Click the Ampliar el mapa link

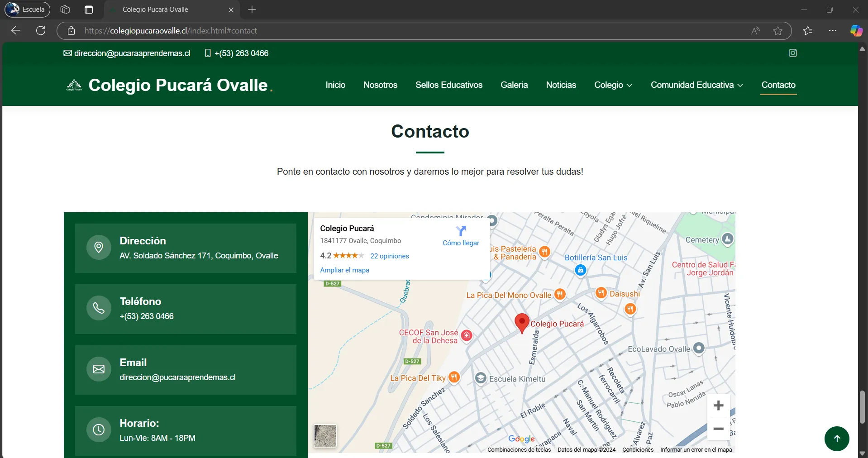click(344, 270)
